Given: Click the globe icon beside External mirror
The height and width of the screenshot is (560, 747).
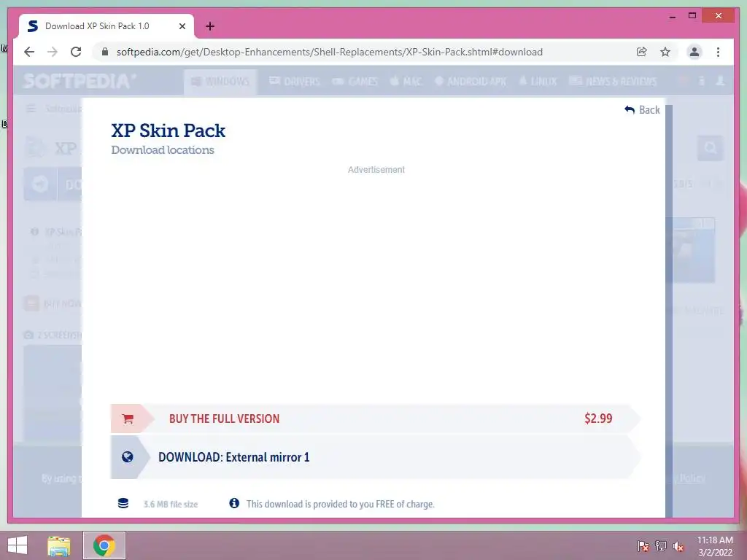Looking at the screenshot, I should click(x=127, y=457).
